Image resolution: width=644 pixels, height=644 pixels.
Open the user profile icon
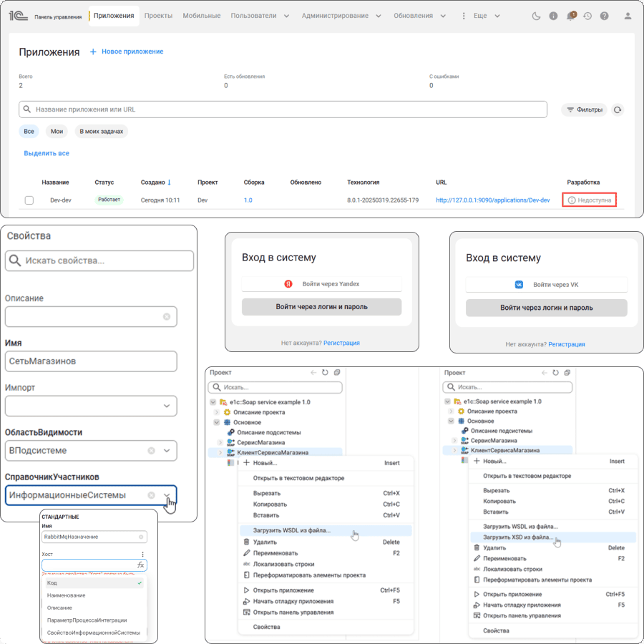pos(628,16)
